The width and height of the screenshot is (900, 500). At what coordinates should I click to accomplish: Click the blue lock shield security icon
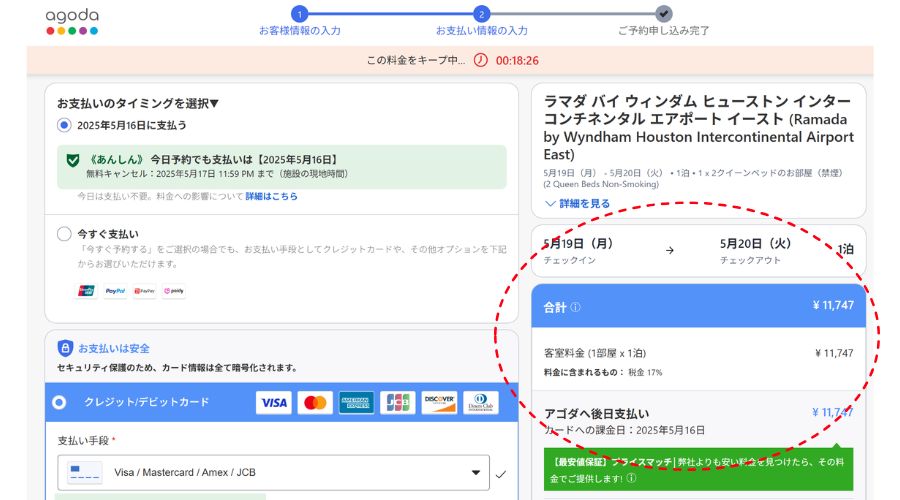point(65,348)
